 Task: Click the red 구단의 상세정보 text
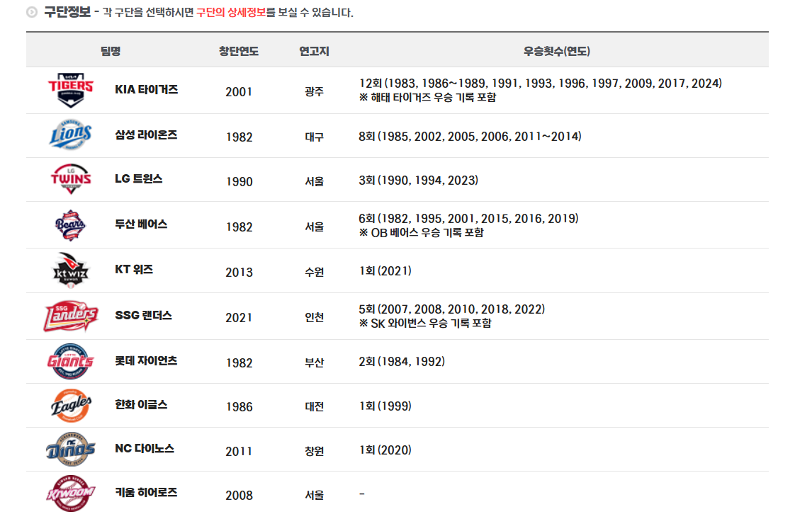pos(231,13)
